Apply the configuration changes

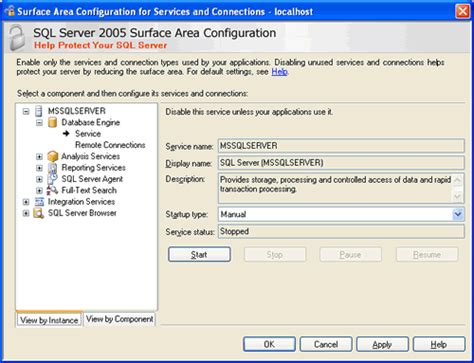382,344
